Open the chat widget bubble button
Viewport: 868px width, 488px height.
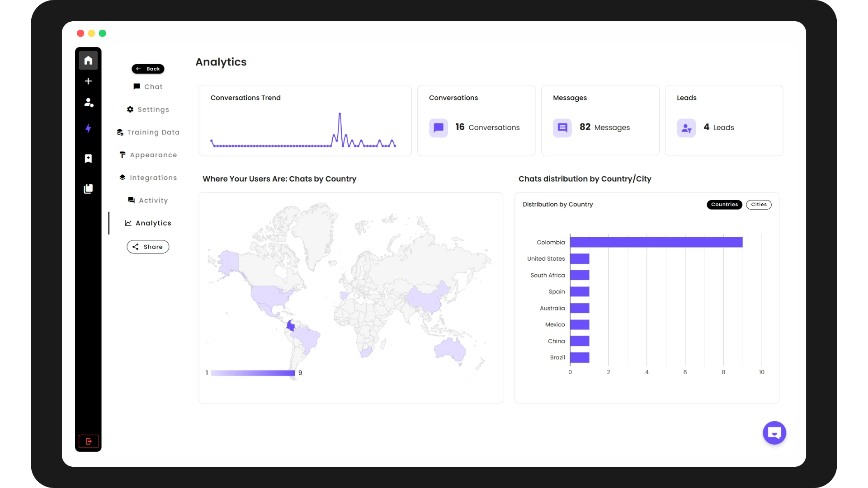[x=774, y=433]
